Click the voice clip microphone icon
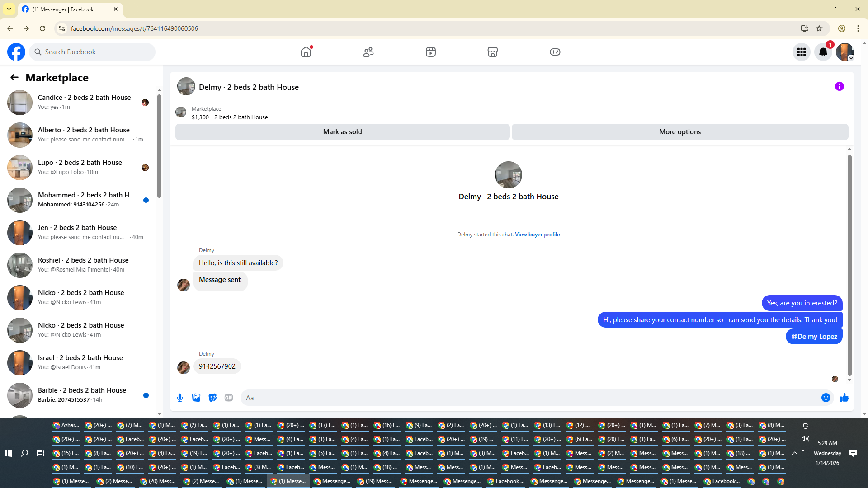The width and height of the screenshot is (868, 488). pyautogui.click(x=180, y=398)
